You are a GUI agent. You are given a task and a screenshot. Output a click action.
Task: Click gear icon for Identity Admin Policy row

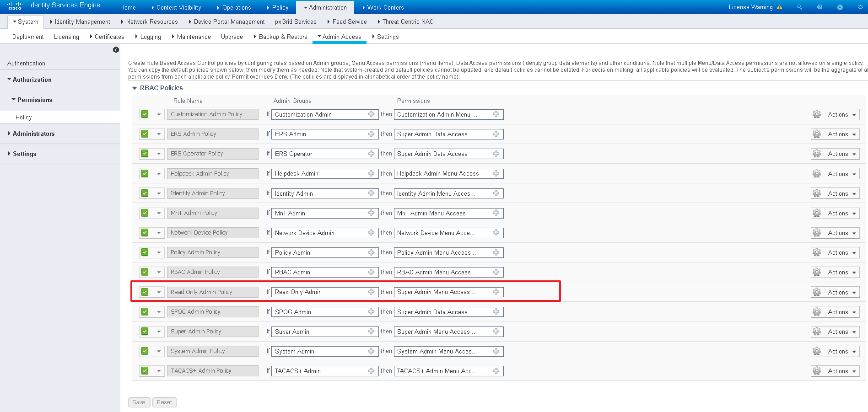pyautogui.click(x=817, y=193)
